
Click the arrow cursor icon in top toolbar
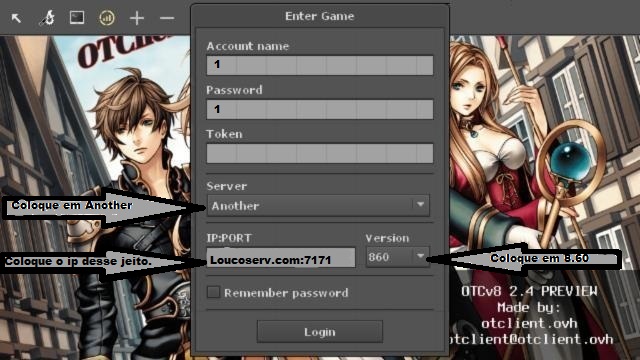16,18
